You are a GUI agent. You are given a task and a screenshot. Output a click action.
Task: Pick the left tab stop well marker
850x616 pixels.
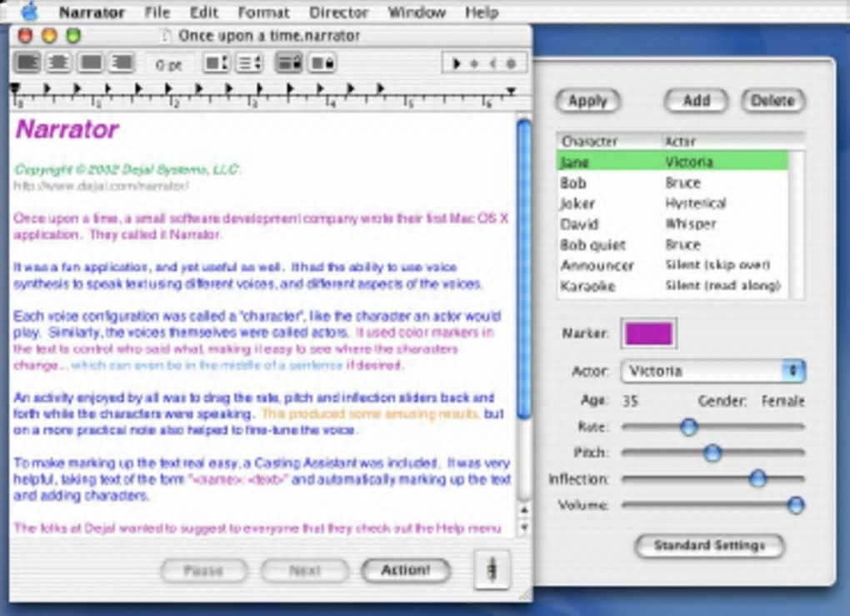point(457,63)
